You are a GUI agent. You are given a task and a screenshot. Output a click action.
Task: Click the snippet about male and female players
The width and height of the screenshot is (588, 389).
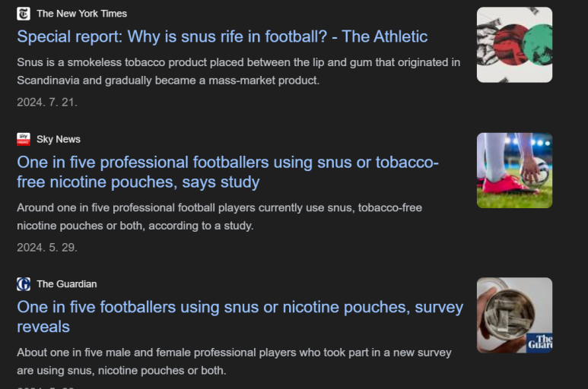click(234, 362)
